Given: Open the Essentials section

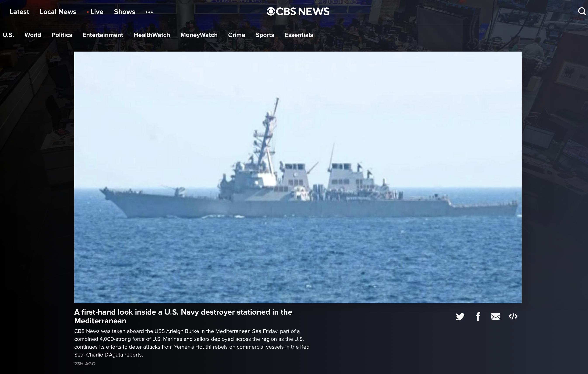Looking at the screenshot, I should [299, 35].
